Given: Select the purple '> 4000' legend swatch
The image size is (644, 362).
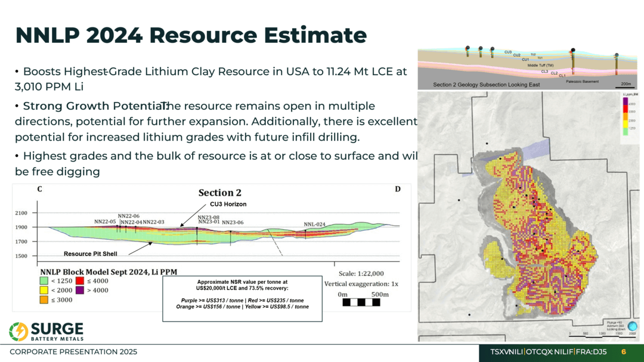Looking at the screenshot, I should (79, 290).
